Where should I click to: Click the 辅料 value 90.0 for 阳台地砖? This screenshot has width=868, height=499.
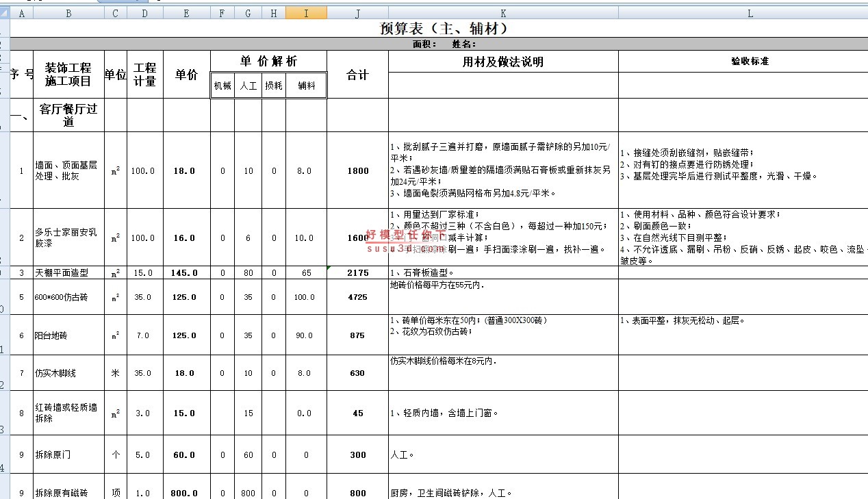coord(306,335)
